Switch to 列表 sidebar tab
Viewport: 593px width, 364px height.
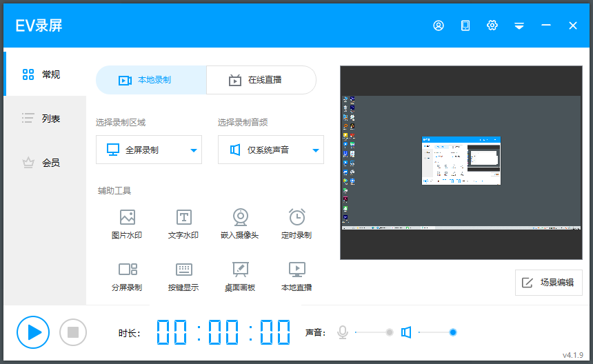(46, 119)
